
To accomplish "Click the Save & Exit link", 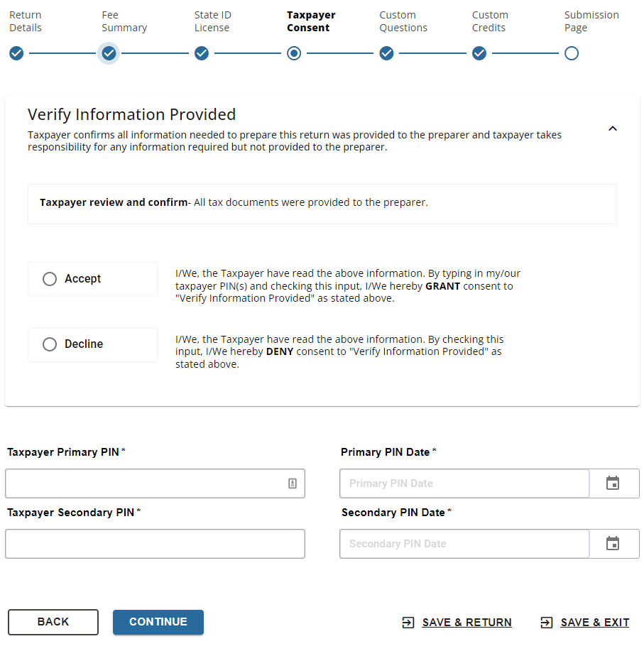I will (x=594, y=623).
